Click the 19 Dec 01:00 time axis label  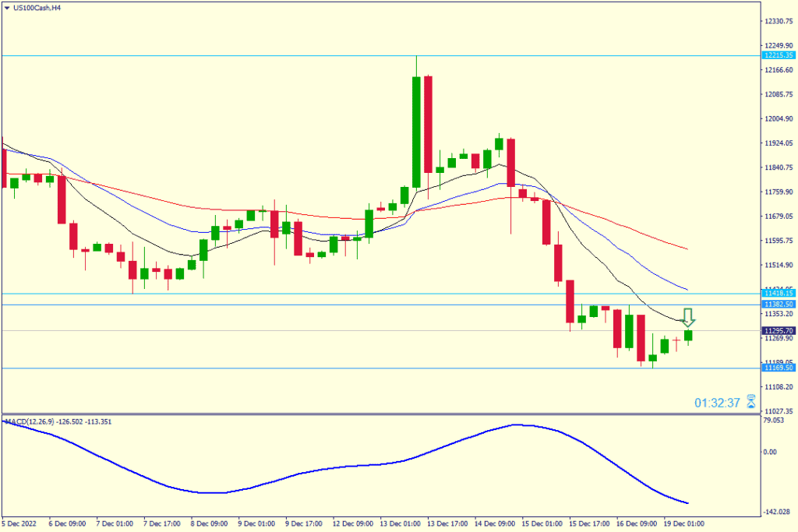click(x=683, y=522)
